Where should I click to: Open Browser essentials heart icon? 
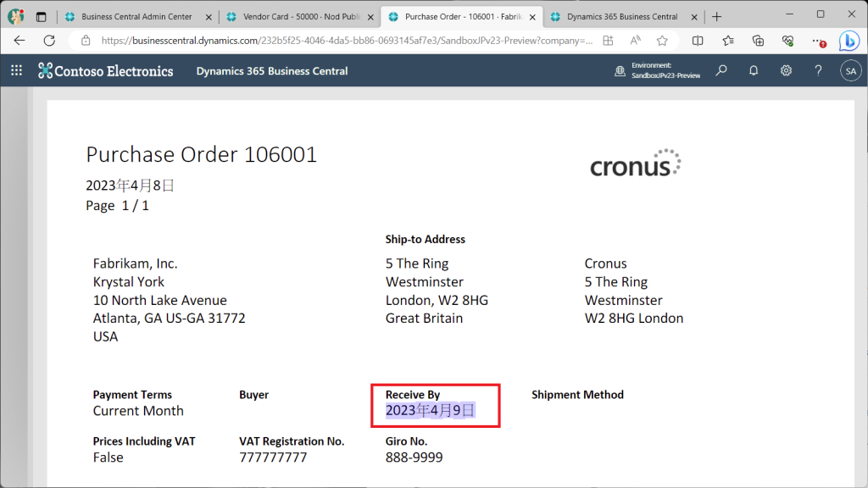pyautogui.click(x=787, y=41)
